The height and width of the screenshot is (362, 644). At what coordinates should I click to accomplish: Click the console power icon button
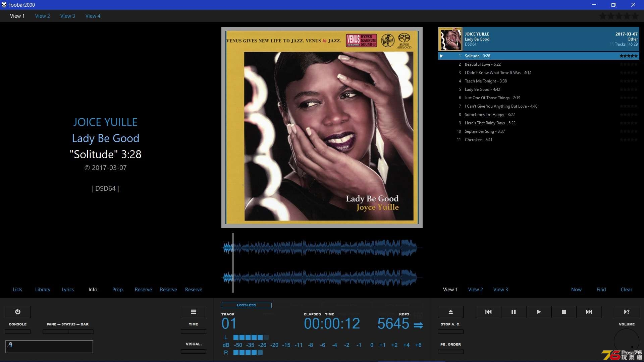(x=18, y=312)
